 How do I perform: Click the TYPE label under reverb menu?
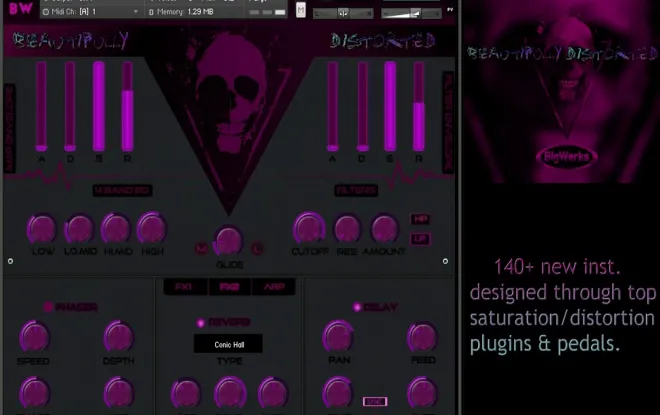[x=229, y=361]
